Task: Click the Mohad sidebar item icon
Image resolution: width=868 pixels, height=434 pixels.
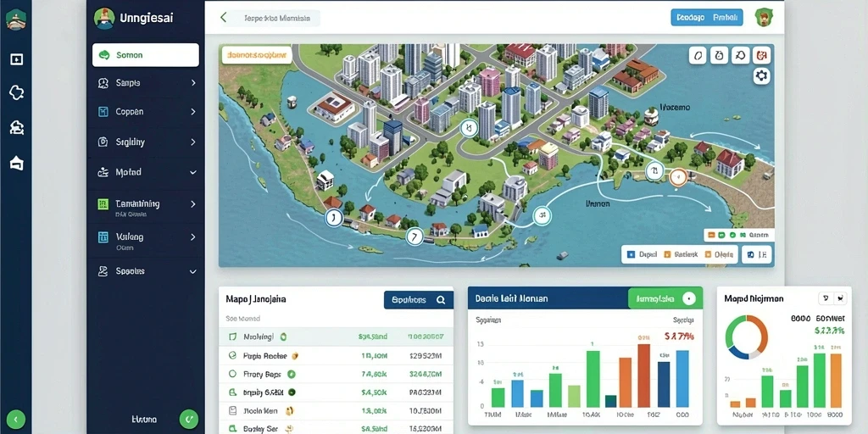Action: (x=103, y=173)
